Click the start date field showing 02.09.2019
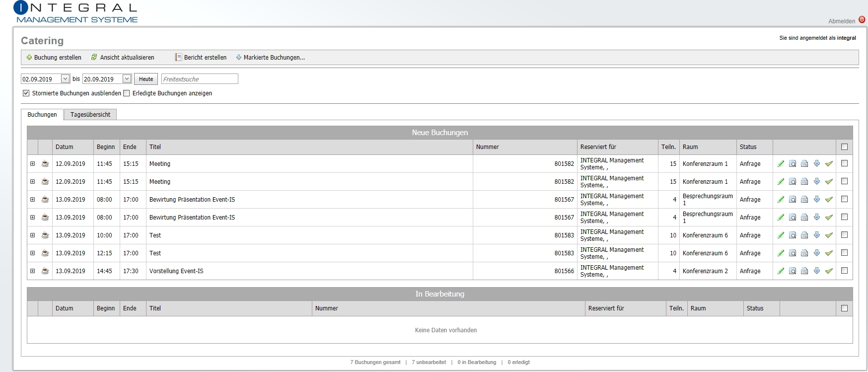This screenshot has width=868, height=372. pos(41,79)
